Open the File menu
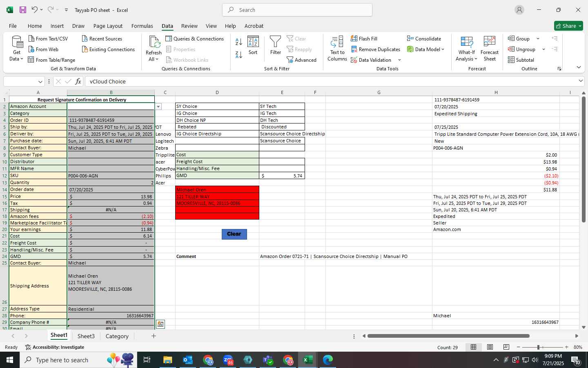Screen dimensions: 588x368 click(13, 26)
